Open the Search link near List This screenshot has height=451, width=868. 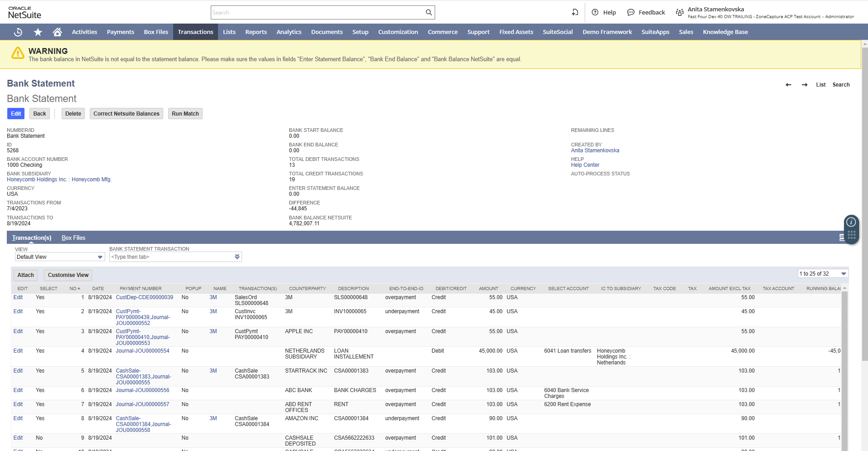(841, 85)
